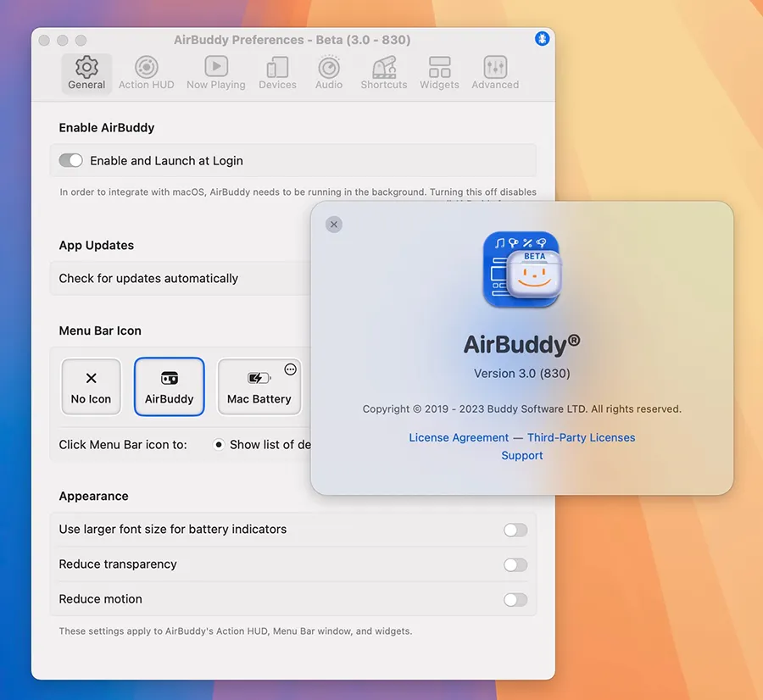Turn on Reduce transparency switch
The image size is (763, 700).
click(515, 564)
